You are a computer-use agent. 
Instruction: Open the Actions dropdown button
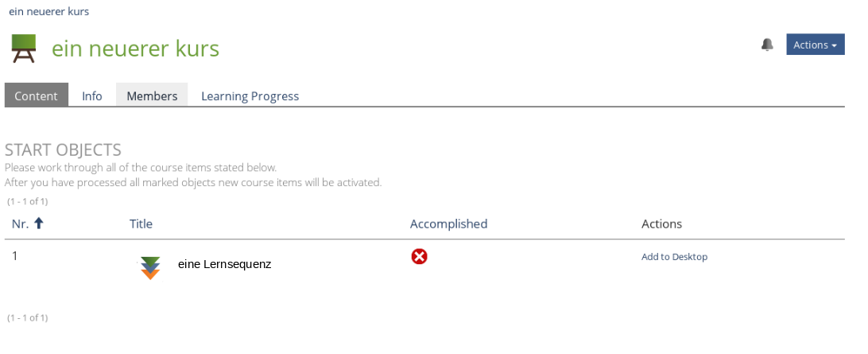pos(815,45)
